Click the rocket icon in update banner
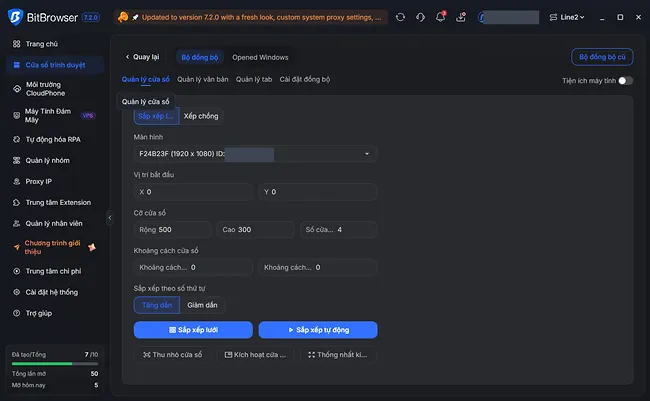Screen dimensions: 650x401 click(135, 17)
